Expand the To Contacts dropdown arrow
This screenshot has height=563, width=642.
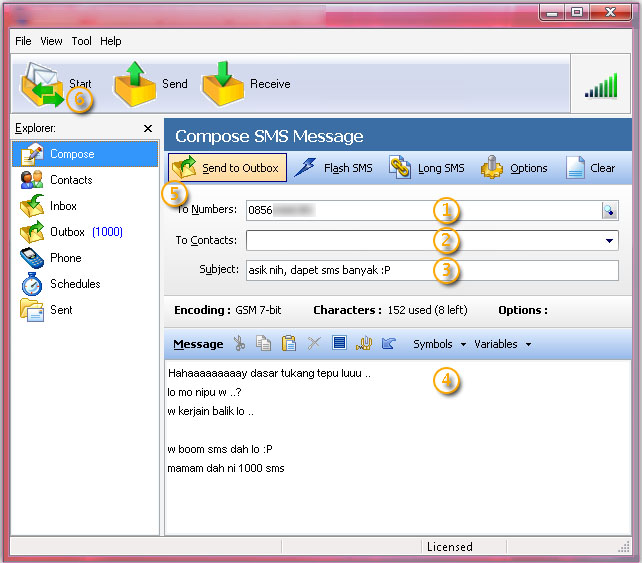(x=609, y=241)
